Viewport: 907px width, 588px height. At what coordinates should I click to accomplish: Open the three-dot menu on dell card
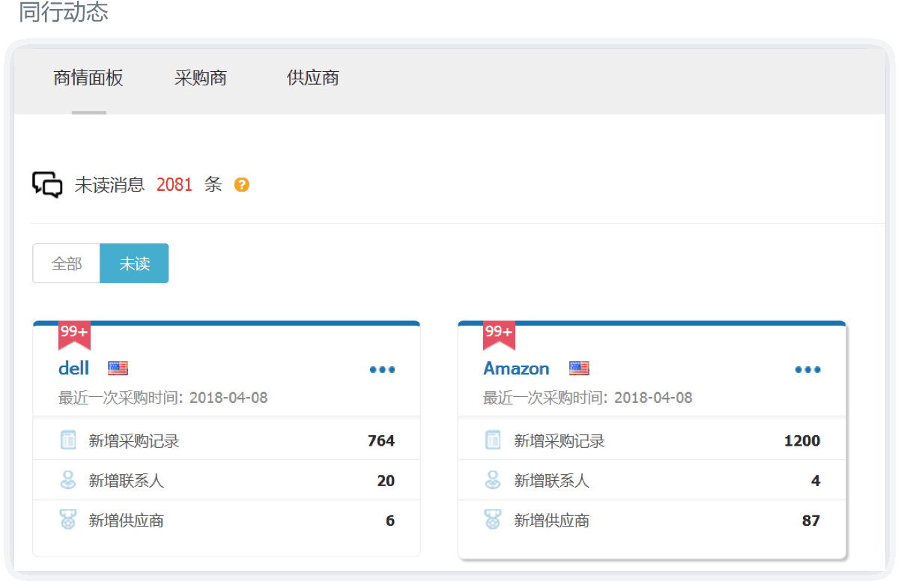click(x=382, y=369)
